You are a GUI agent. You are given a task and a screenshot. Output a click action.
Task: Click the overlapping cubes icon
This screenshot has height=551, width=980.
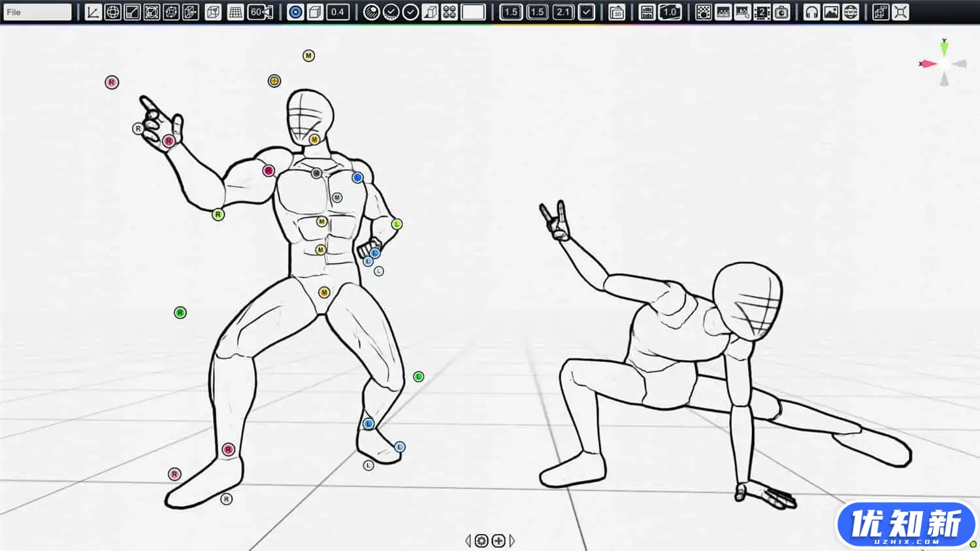881,12
